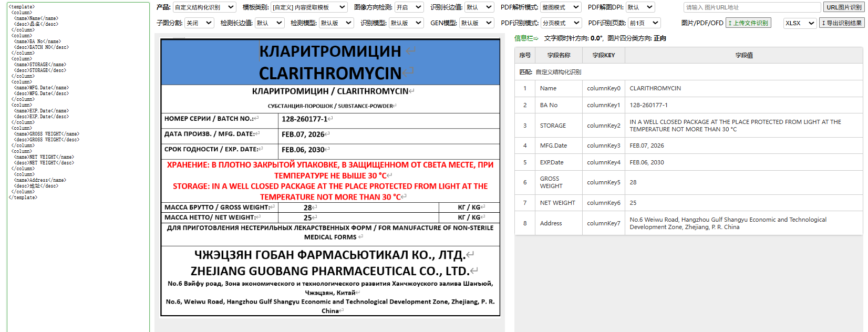Click the 字段名称 column header

coord(559,55)
